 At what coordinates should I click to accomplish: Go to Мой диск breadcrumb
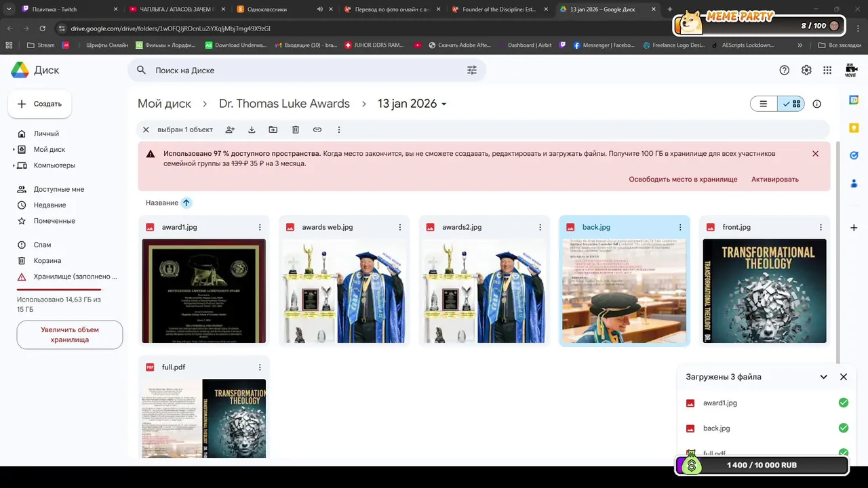tap(164, 104)
